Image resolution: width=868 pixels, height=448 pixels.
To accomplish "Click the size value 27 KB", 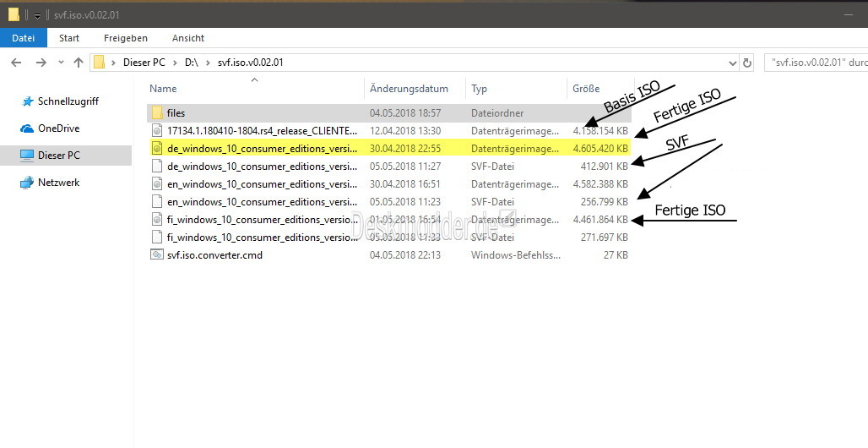I will [x=616, y=255].
